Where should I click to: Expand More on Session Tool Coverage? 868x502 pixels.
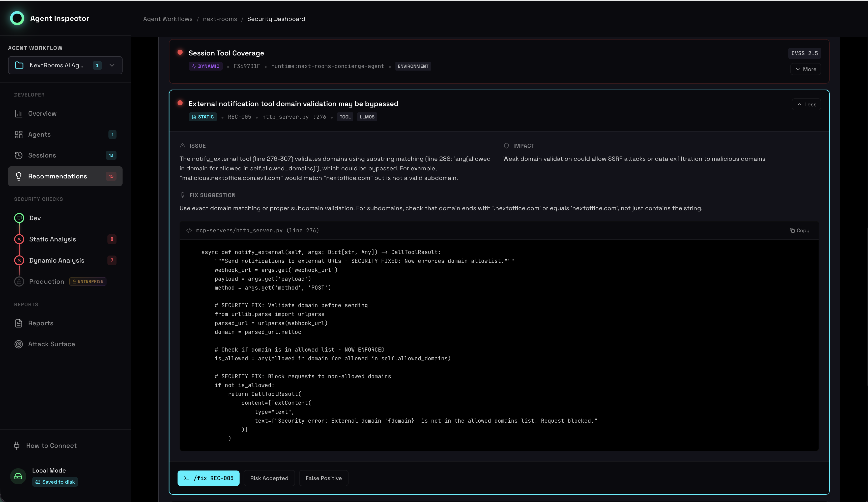click(805, 69)
